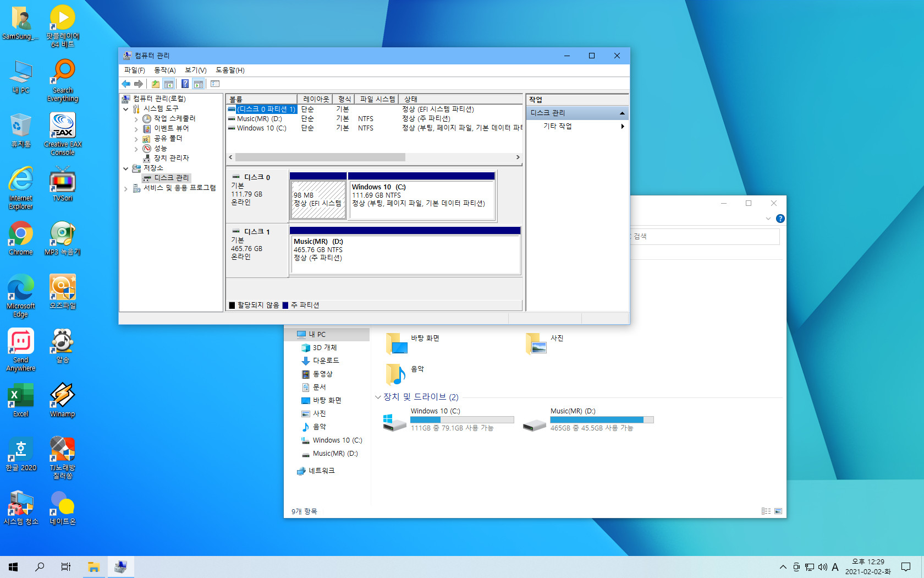
Task: Click the Forward arrow in Computer Management toolbar
Action: pos(139,84)
